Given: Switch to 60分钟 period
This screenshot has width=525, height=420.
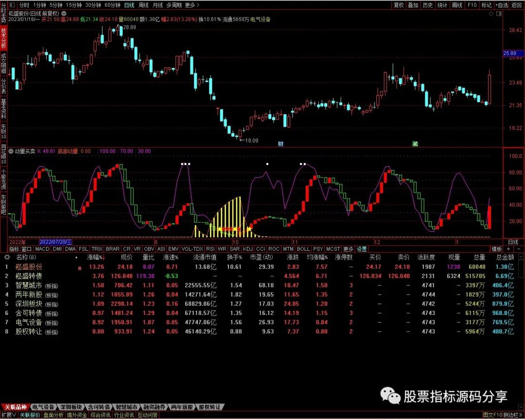Looking at the screenshot, I should (x=112, y=5).
